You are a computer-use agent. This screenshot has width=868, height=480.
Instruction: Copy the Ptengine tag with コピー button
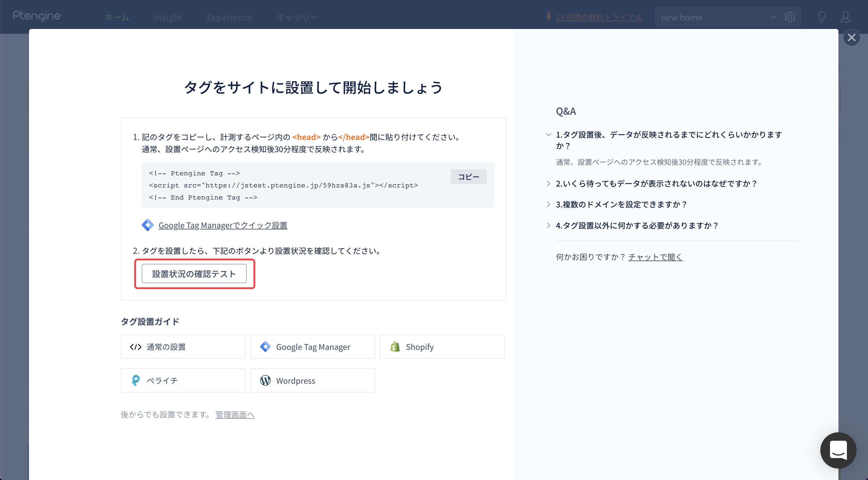pos(468,177)
